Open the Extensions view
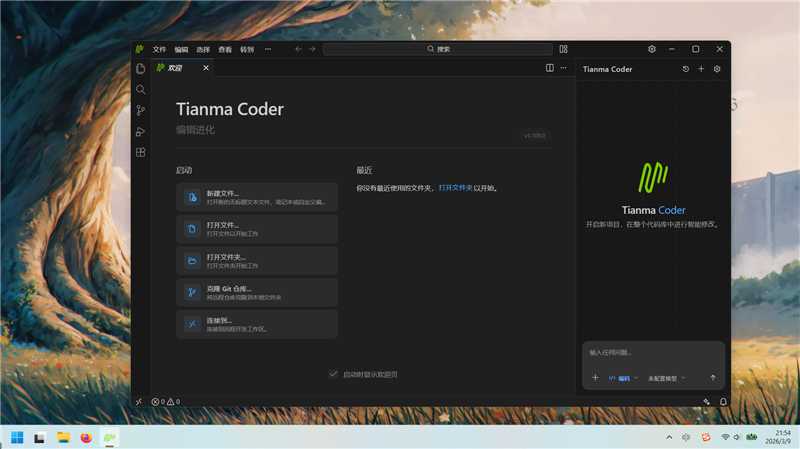Image resolution: width=800 pixels, height=449 pixels. click(141, 153)
